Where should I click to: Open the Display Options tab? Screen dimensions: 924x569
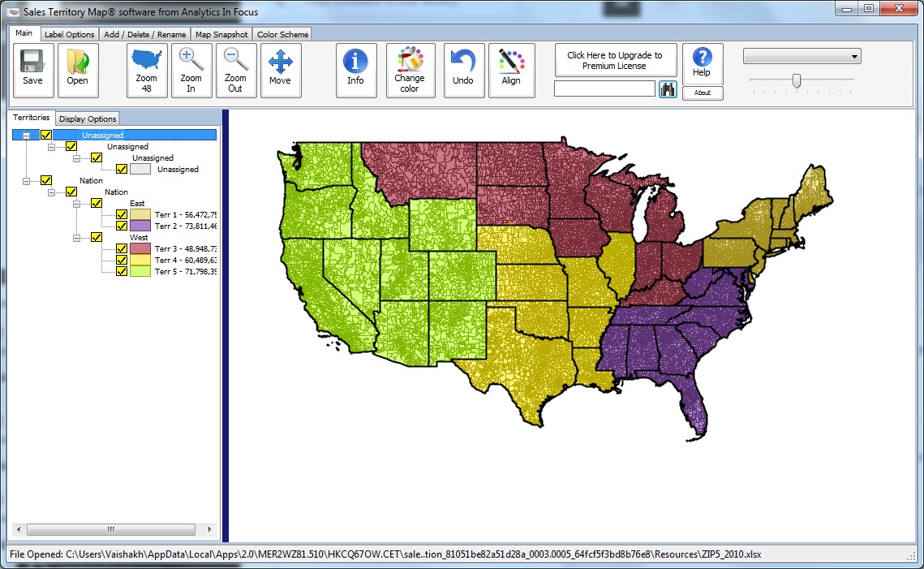(x=87, y=118)
